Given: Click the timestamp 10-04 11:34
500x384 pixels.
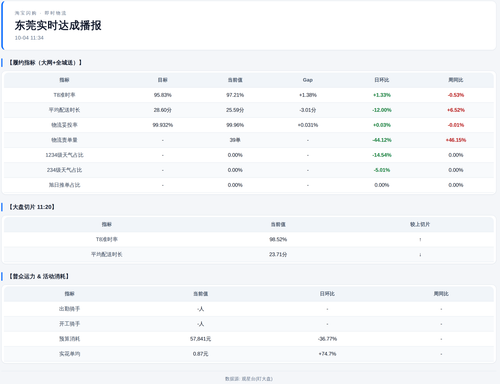Looking at the screenshot, I should click(29, 38).
